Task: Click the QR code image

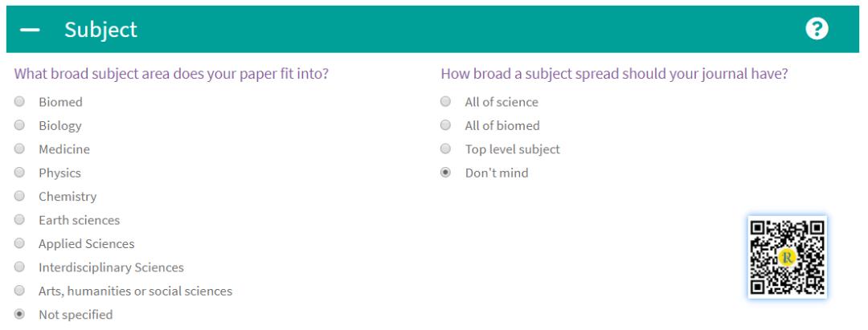Action: [788, 257]
